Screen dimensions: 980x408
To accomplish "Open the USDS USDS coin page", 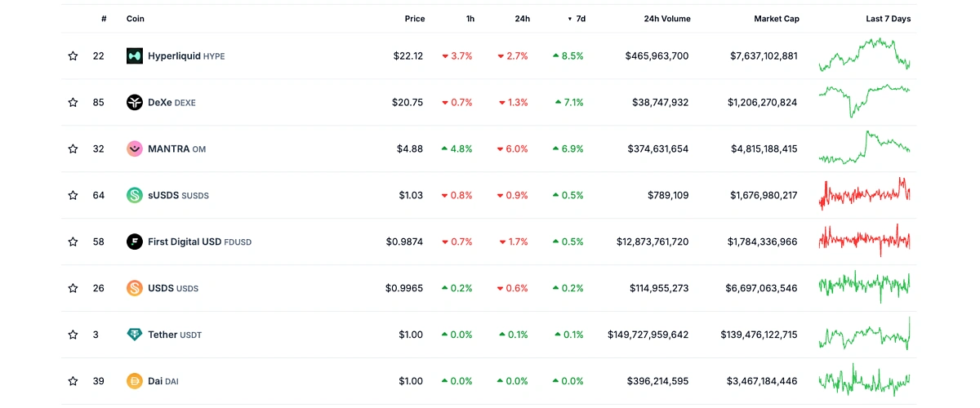I will [173, 289].
